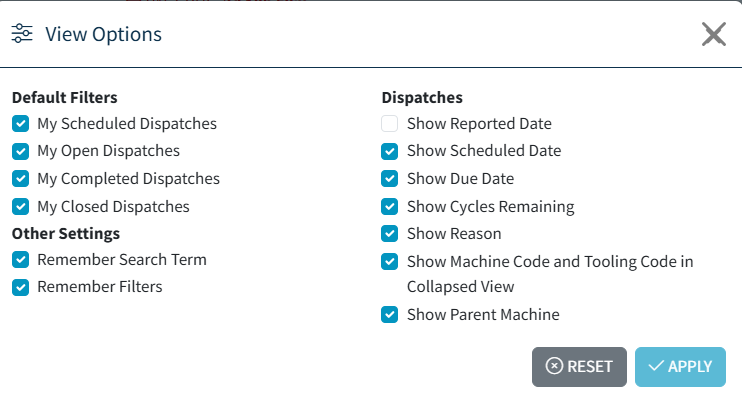Close the View Options dialog
Screen dimensions: 742x399
pyautogui.click(x=714, y=34)
